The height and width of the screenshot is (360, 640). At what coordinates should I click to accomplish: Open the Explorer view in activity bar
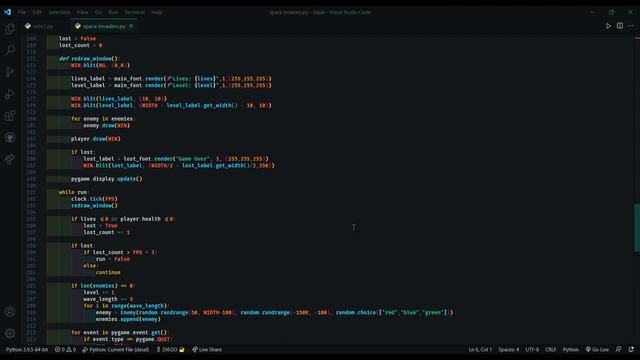point(10,28)
